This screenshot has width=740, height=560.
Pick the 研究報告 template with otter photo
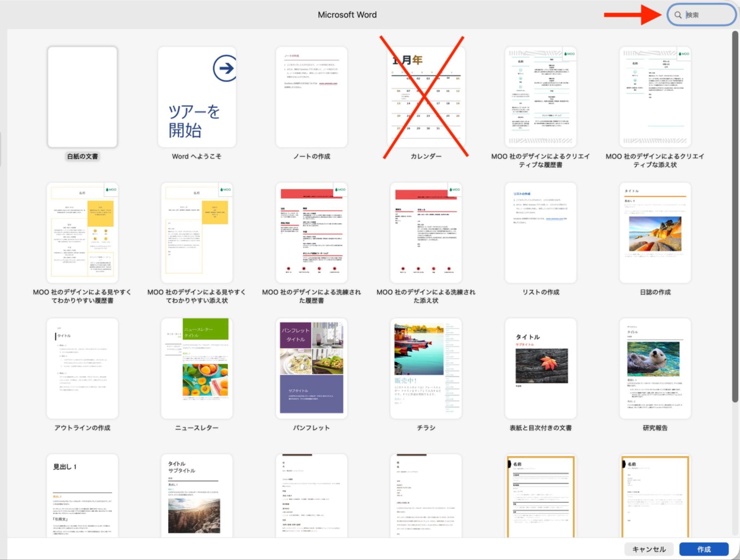click(x=655, y=369)
